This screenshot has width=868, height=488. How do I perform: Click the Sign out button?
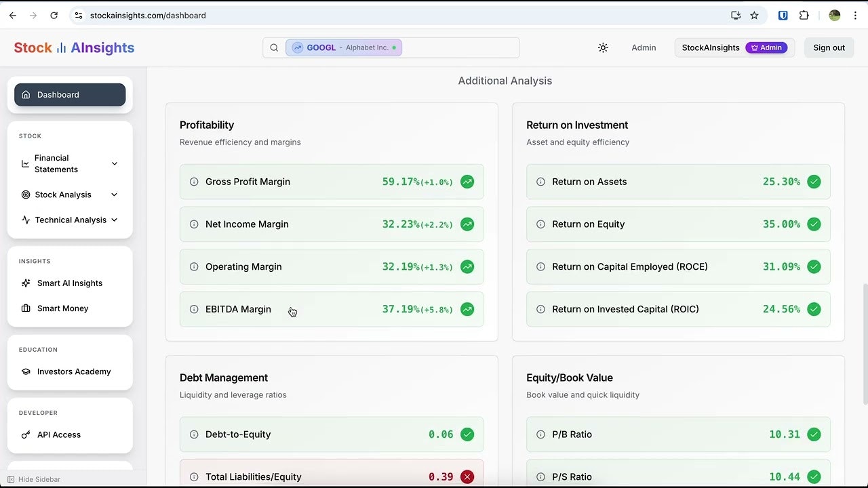(829, 47)
